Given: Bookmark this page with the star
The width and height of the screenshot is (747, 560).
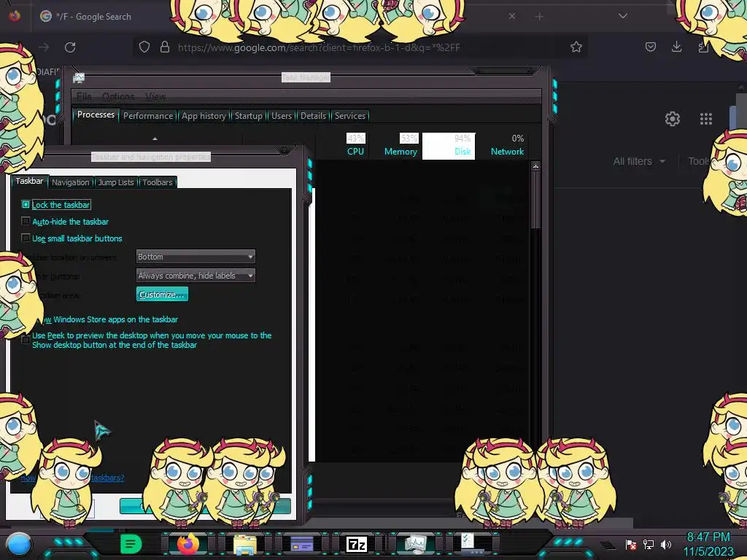Looking at the screenshot, I should coord(576,47).
